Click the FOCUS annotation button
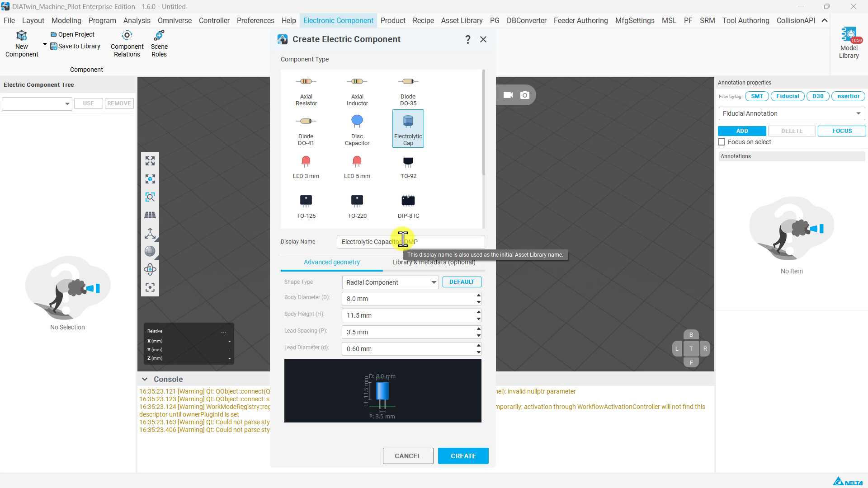The image size is (868, 488). tap(842, 131)
